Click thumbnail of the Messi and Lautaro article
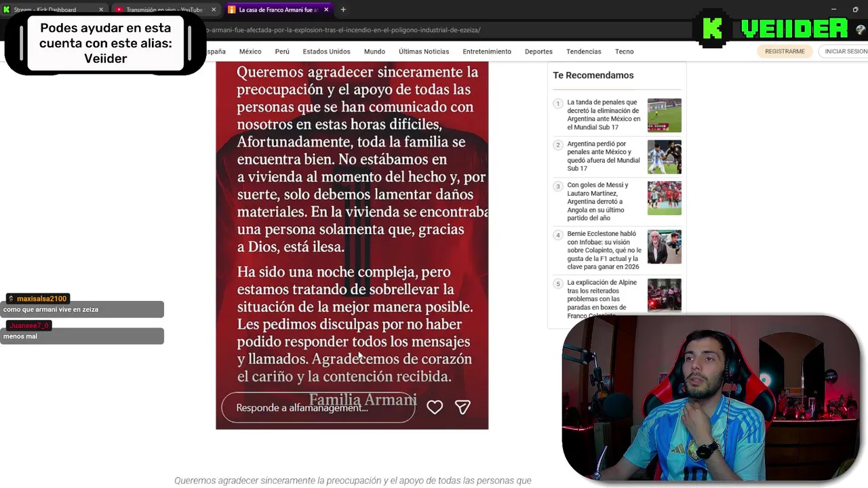The width and height of the screenshot is (868, 488). (664, 198)
